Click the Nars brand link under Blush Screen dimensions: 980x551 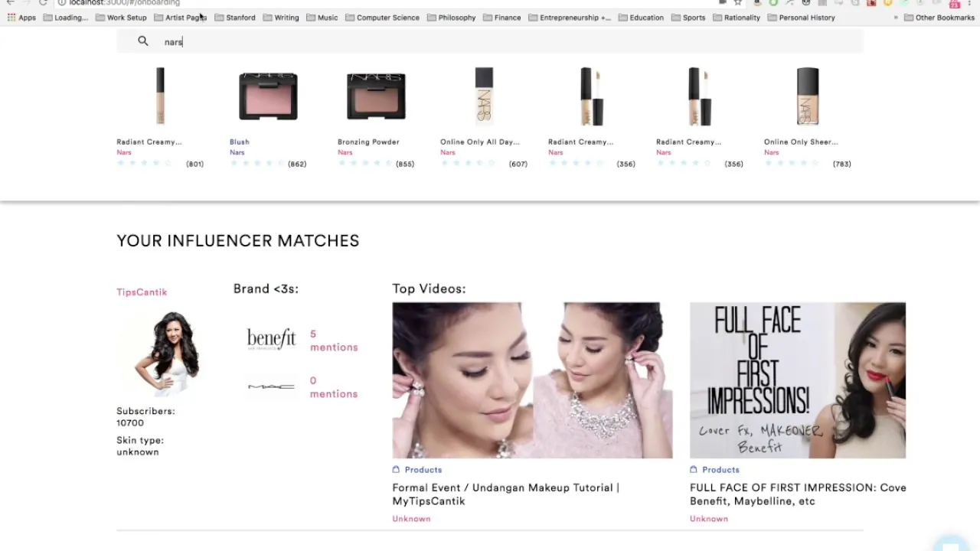coord(237,152)
